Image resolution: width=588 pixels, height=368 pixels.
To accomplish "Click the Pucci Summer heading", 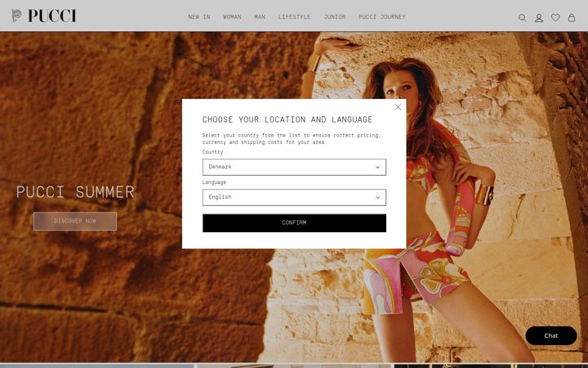I will tap(75, 192).
